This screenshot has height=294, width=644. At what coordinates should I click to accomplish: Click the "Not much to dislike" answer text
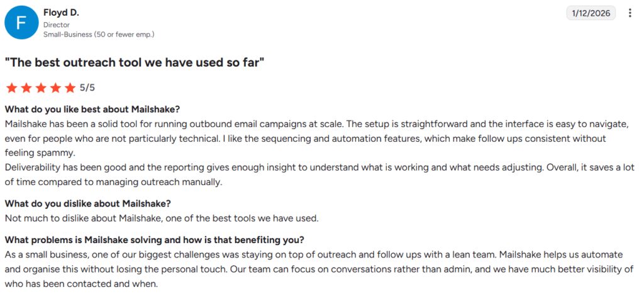point(162,218)
